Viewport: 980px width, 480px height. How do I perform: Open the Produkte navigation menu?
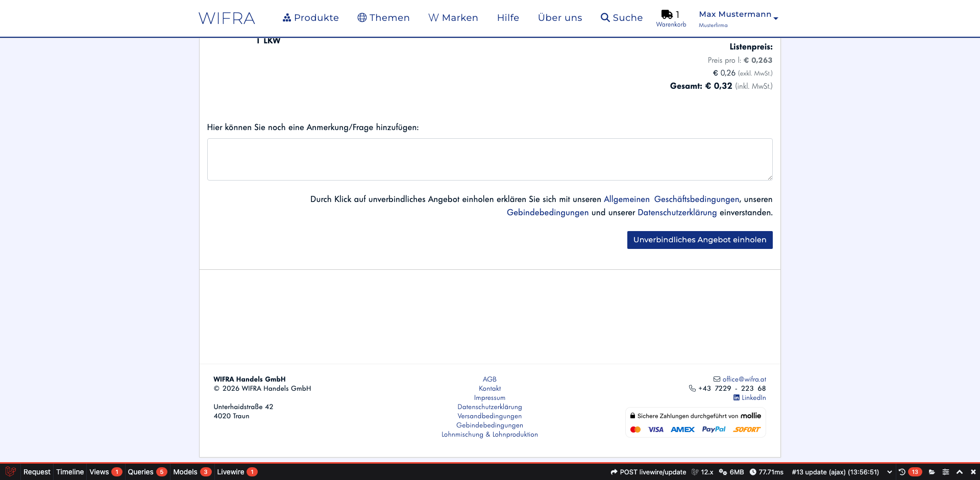pos(311,17)
